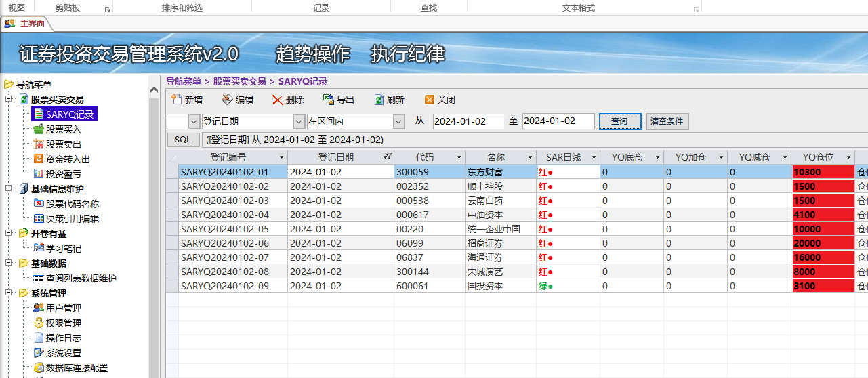Open 系统设置 in the navigation tree
Screen dimensions: 868x378
pos(57,353)
